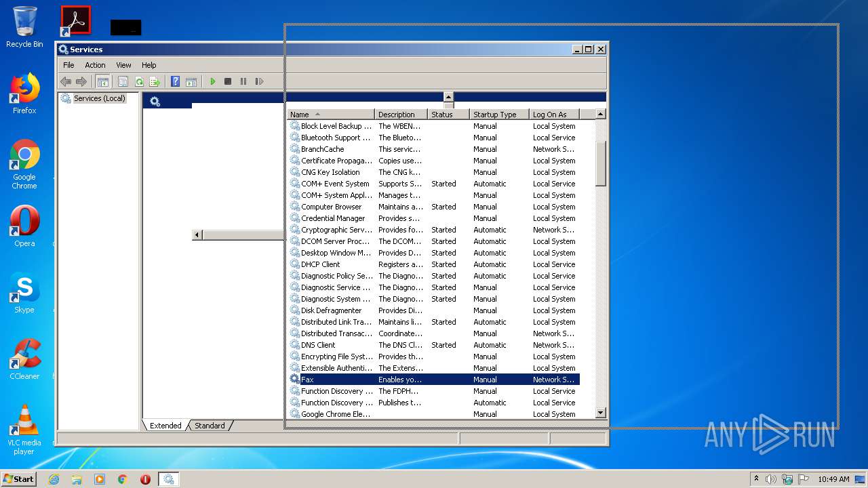
Task: Select the Fax service row
Action: coord(434,380)
